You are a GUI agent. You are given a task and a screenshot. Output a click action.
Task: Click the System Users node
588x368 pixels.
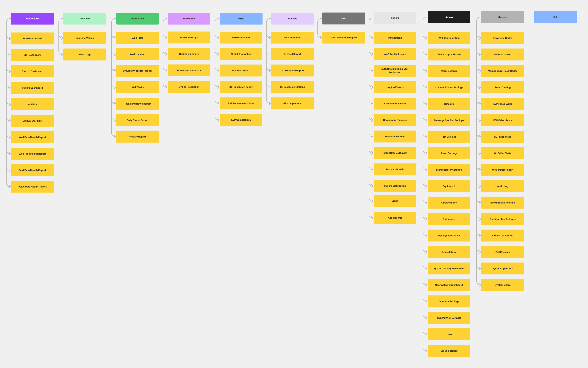tap(502, 285)
